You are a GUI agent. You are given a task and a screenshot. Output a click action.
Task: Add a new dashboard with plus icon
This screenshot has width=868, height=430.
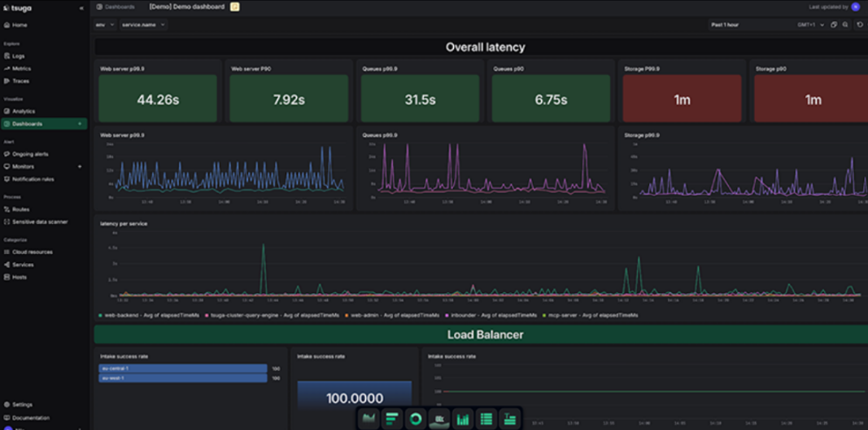click(x=80, y=124)
